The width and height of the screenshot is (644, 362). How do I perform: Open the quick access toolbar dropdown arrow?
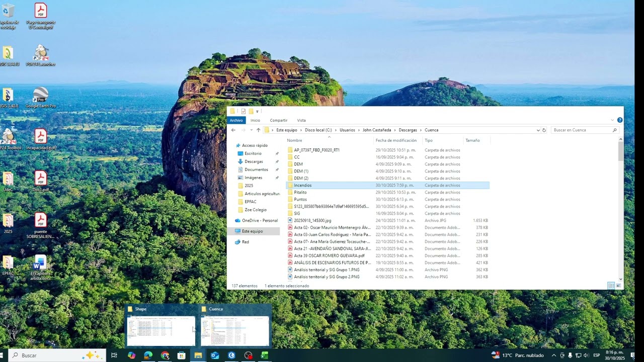coord(257,111)
